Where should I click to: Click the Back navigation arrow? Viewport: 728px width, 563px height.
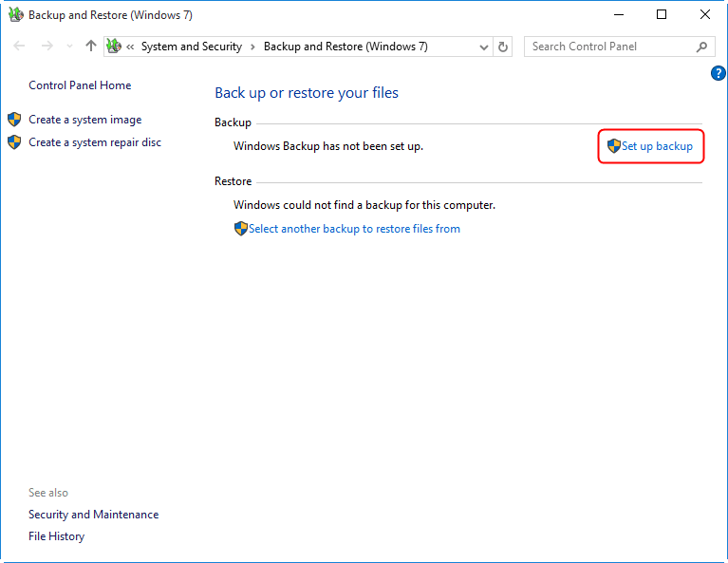pyautogui.click(x=19, y=47)
